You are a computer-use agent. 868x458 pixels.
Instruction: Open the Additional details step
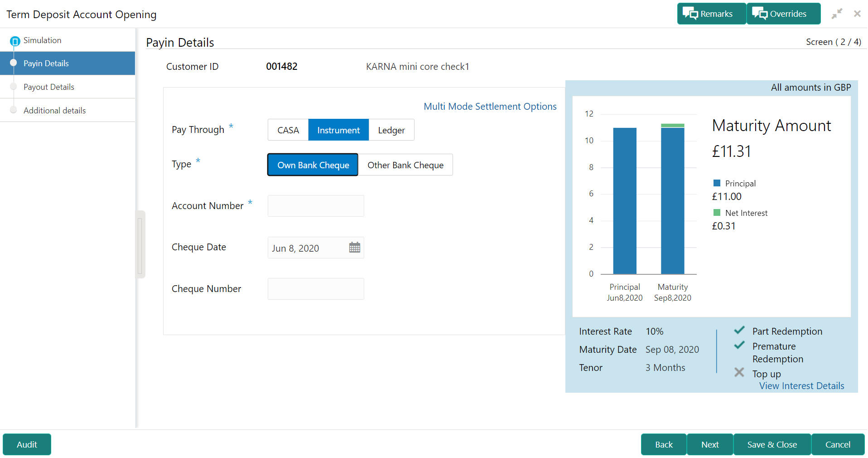coord(68,111)
